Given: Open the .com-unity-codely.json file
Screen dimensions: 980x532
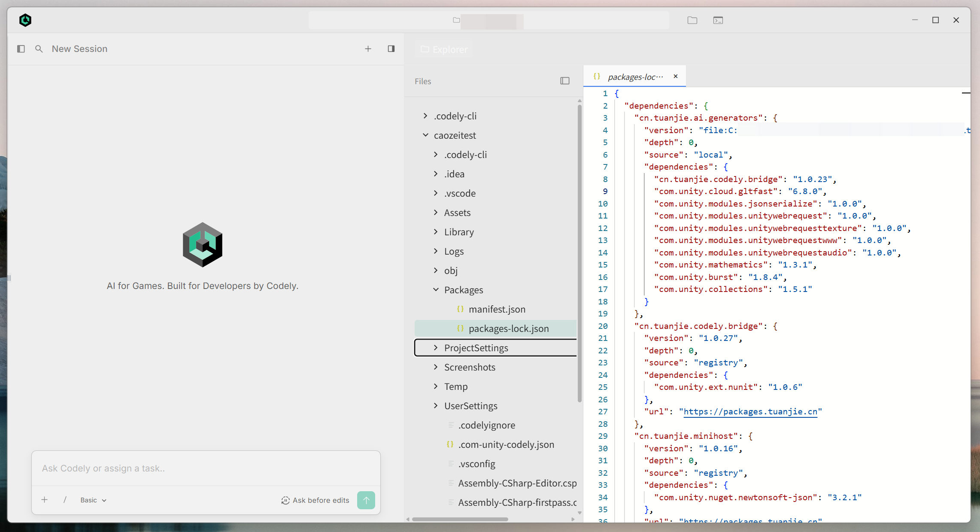Looking at the screenshot, I should pyautogui.click(x=495, y=444).
